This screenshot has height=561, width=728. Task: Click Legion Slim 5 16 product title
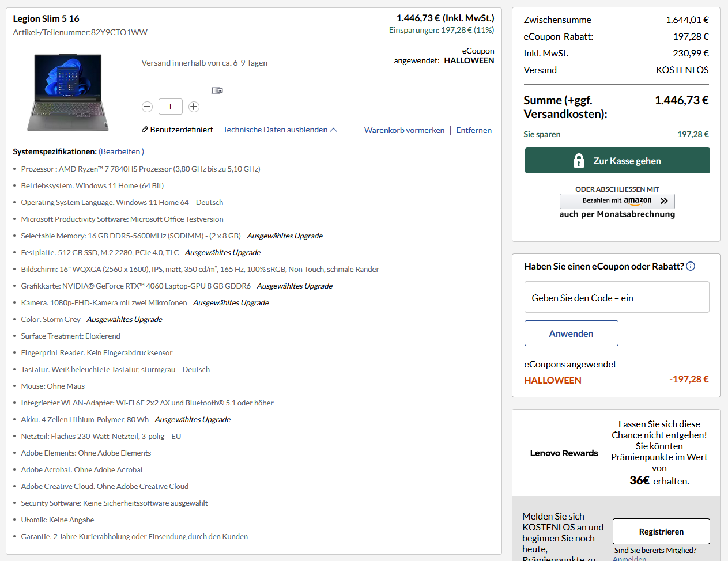click(x=46, y=18)
